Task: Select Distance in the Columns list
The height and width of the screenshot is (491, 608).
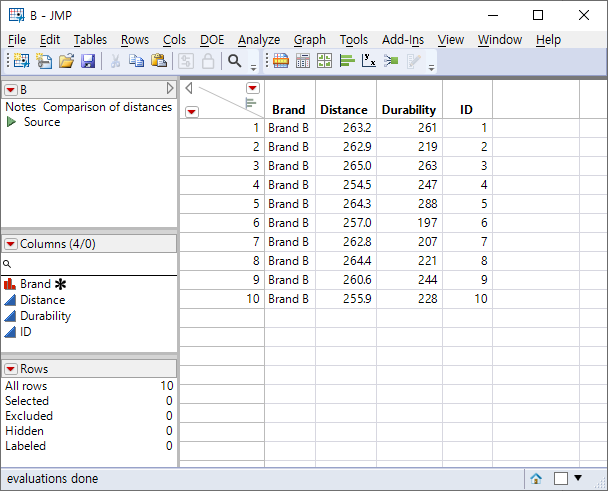Action: click(42, 300)
